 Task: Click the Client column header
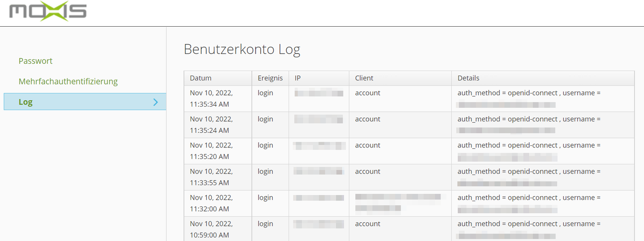(364, 78)
